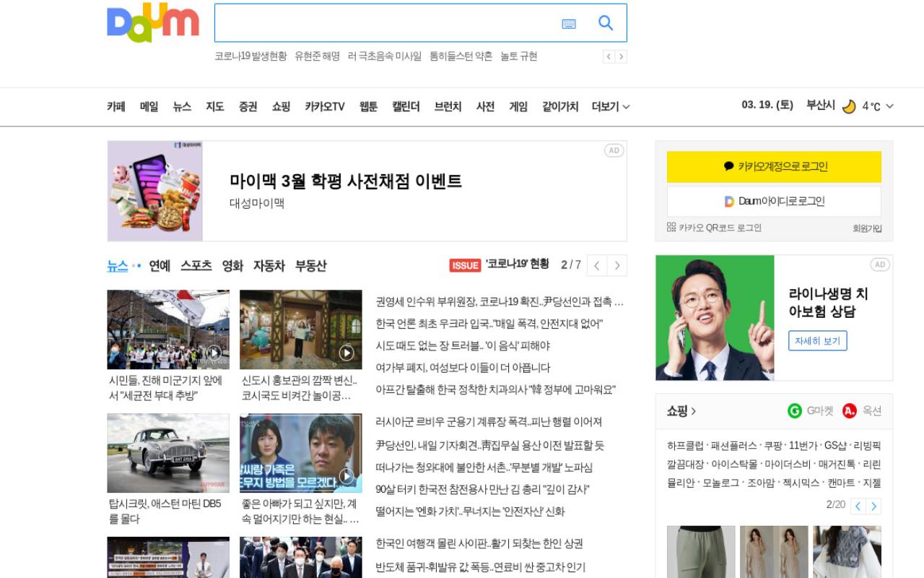Viewport: 924px width, 578px height.
Task: Switch to the 스포츠 news tab
Action: pyautogui.click(x=196, y=266)
